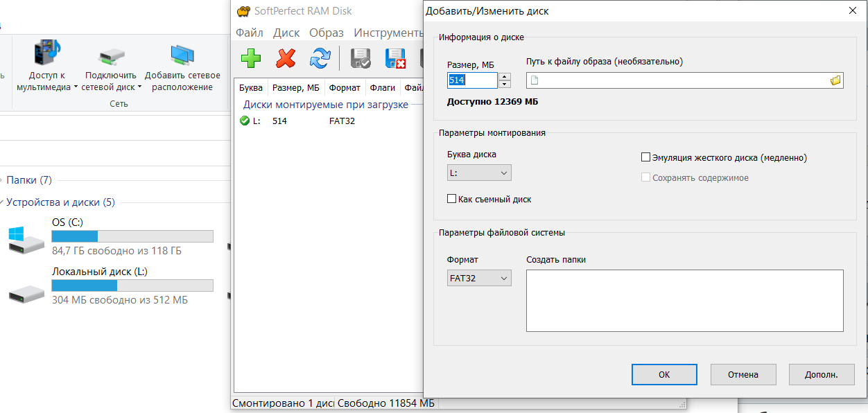Click Диски монтируемые при загрузке group header

click(x=325, y=105)
